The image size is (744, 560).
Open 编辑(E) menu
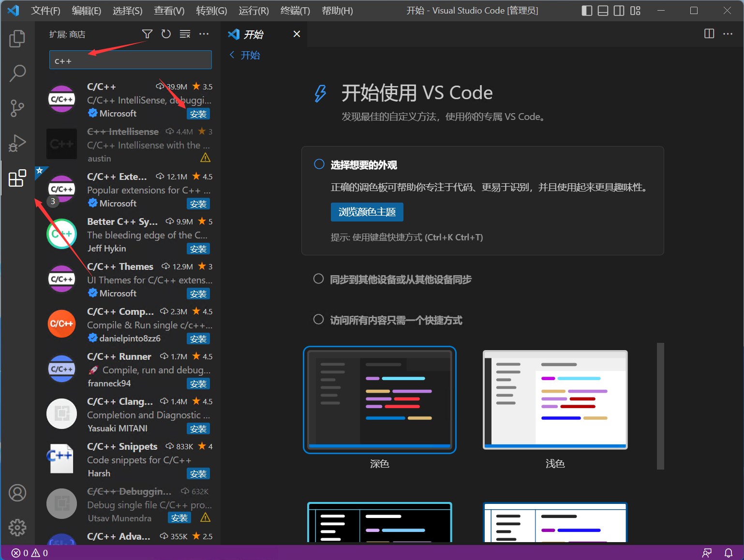click(x=86, y=11)
